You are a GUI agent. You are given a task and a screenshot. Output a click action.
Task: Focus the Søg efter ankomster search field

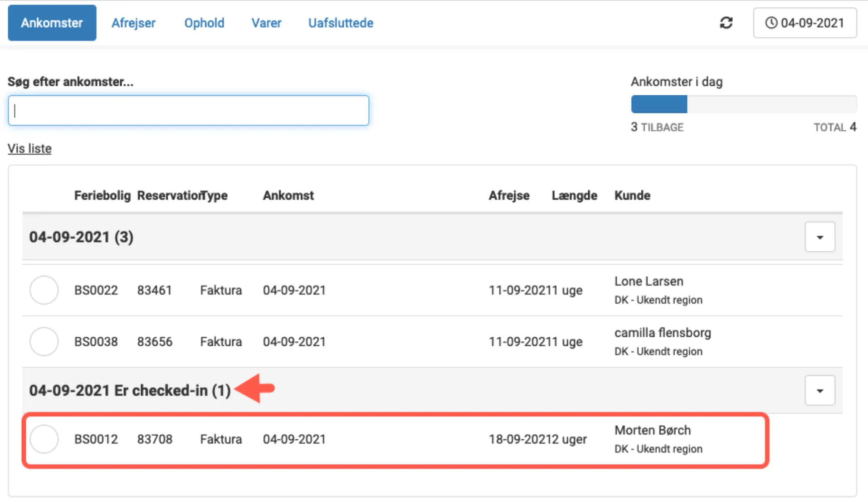188,110
